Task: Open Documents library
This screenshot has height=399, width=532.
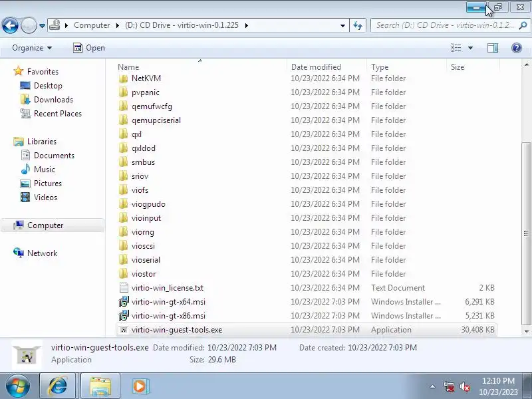Action: point(54,156)
